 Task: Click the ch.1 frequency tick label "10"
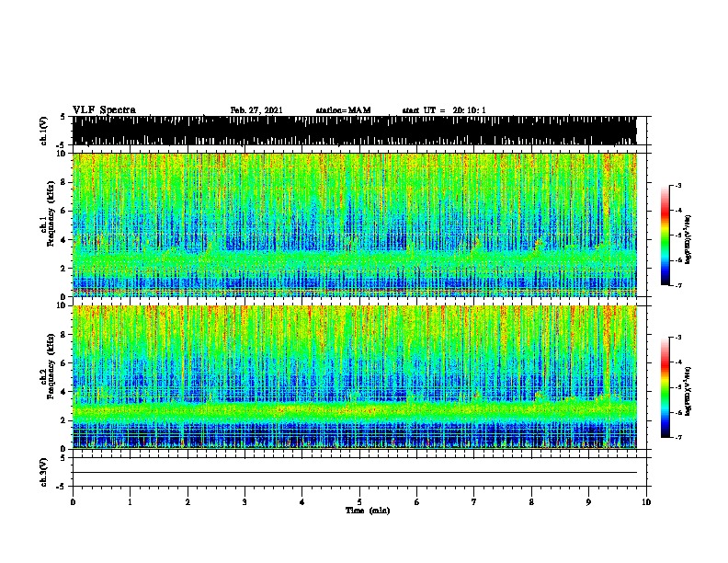click(x=63, y=154)
